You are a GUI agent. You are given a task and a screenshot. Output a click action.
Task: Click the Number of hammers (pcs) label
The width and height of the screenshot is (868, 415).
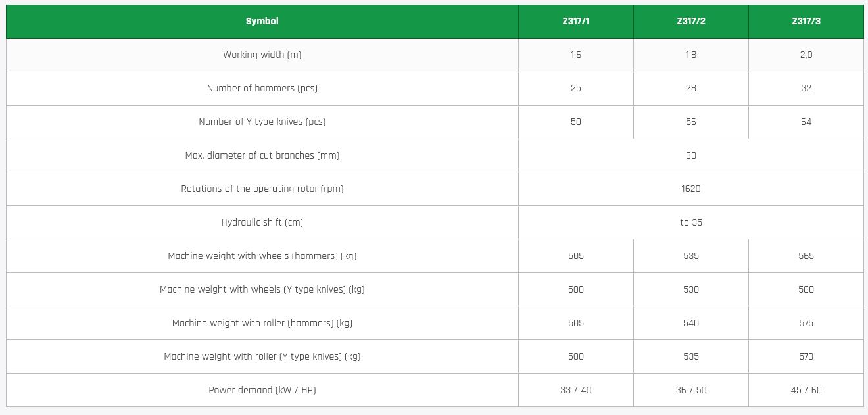(x=262, y=88)
